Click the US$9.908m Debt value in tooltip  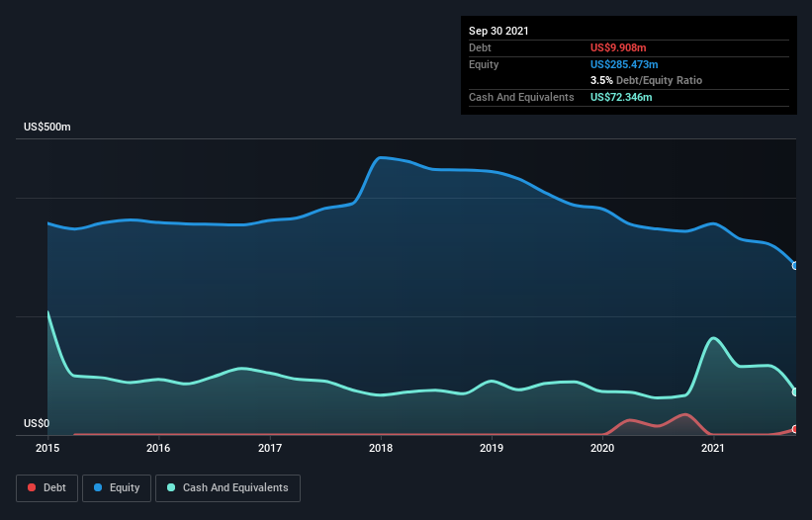(x=618, y=47)
